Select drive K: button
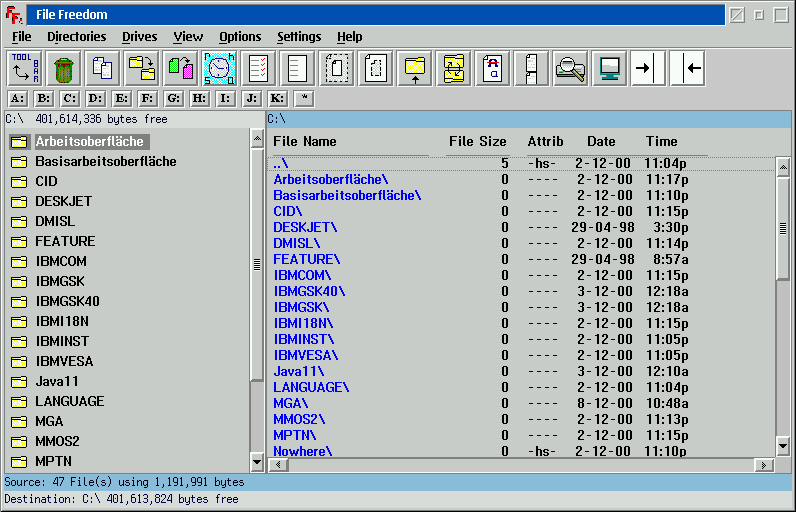 (277, 98)
